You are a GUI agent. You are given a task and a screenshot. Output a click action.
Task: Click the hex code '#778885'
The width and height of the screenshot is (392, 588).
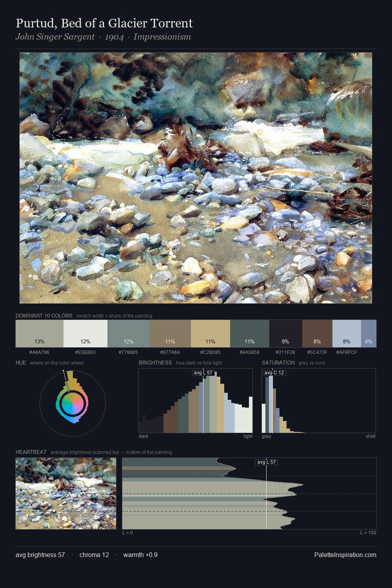pyautogui.click(x=129, y=352)
